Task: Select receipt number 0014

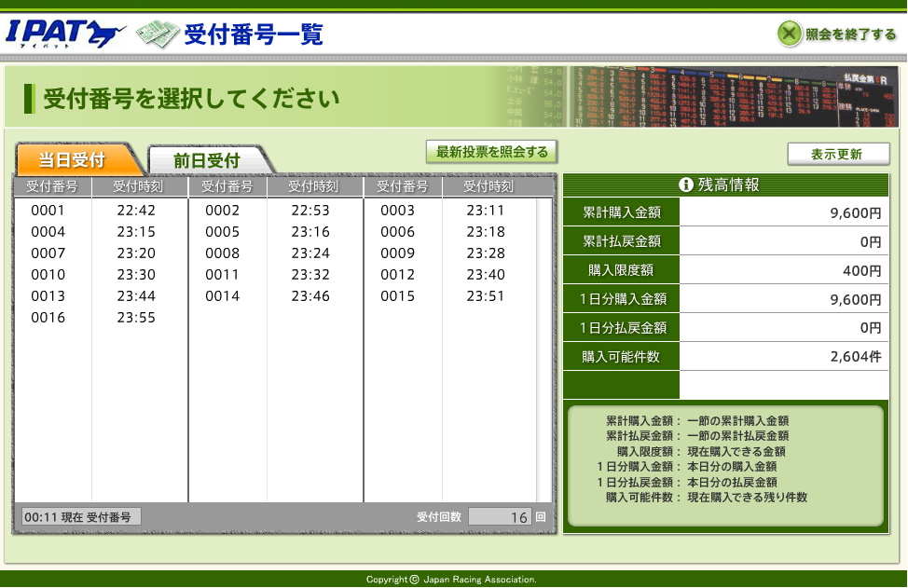Action: tap(223, 296)
